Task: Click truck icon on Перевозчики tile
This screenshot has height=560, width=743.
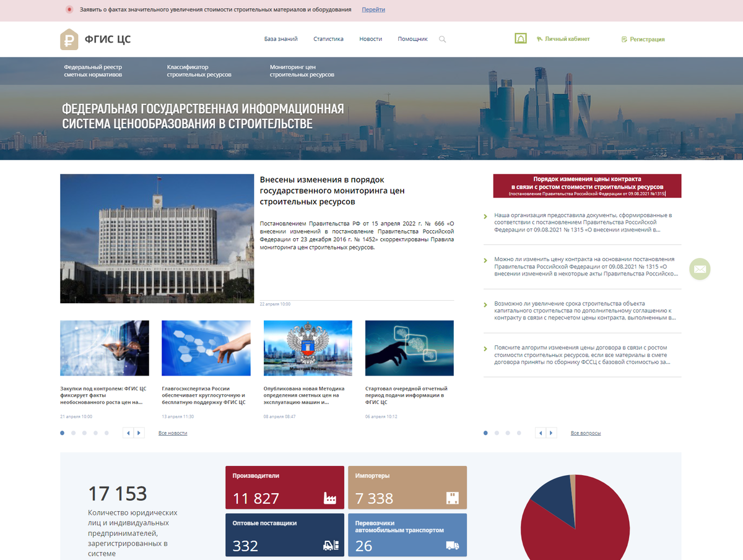Action: pyautogui.click(x=453, y=545)
